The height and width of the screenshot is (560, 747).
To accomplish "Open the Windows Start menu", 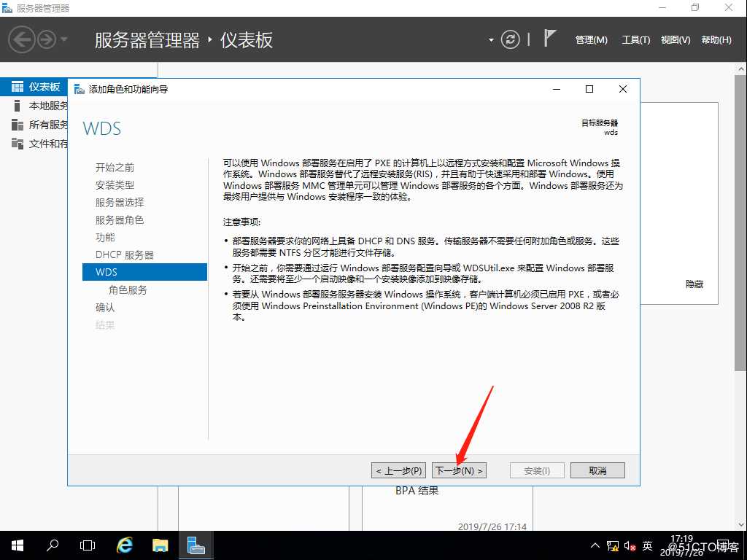I will [x=18, y=545].
